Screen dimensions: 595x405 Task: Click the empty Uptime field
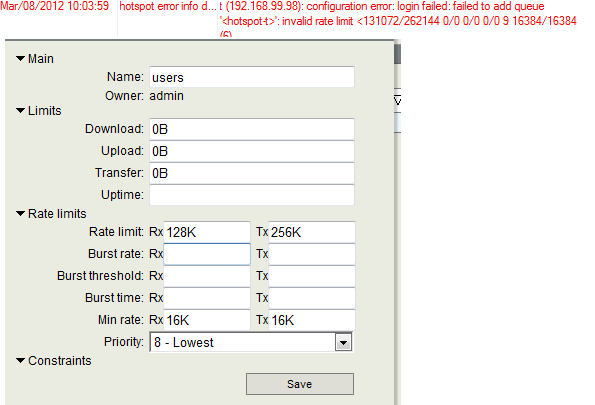pos(252,195)
